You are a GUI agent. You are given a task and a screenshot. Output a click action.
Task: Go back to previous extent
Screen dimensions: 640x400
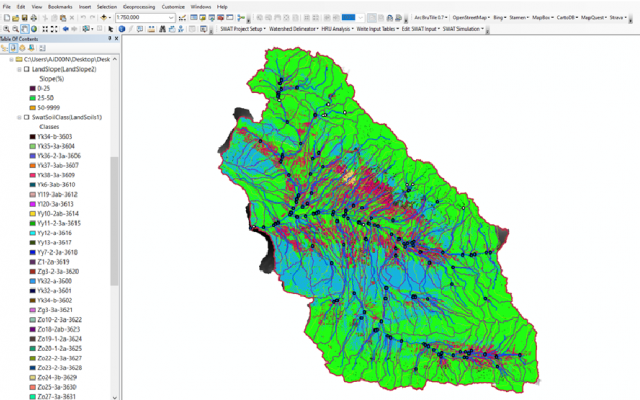click(x=65, y=29)
